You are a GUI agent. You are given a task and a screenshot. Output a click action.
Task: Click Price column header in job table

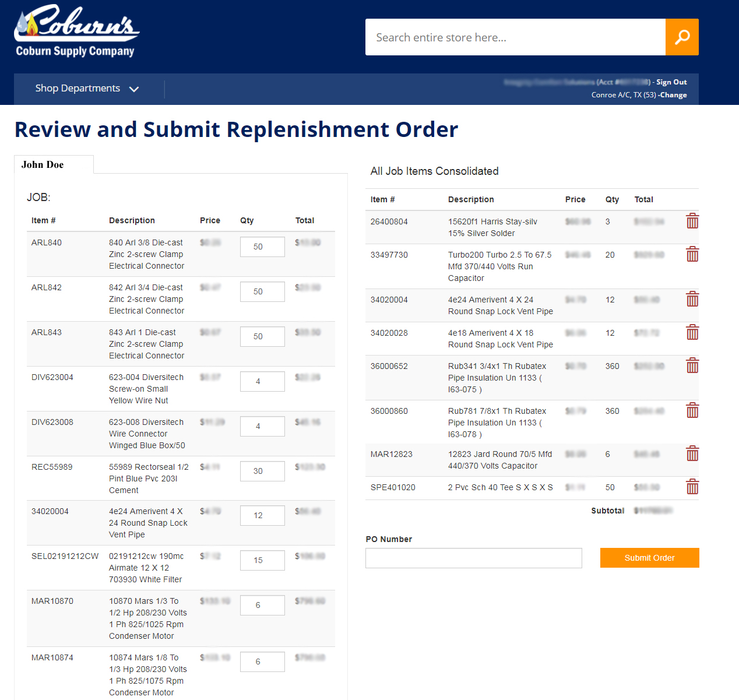pyautogui.click(x=210, y=220)
